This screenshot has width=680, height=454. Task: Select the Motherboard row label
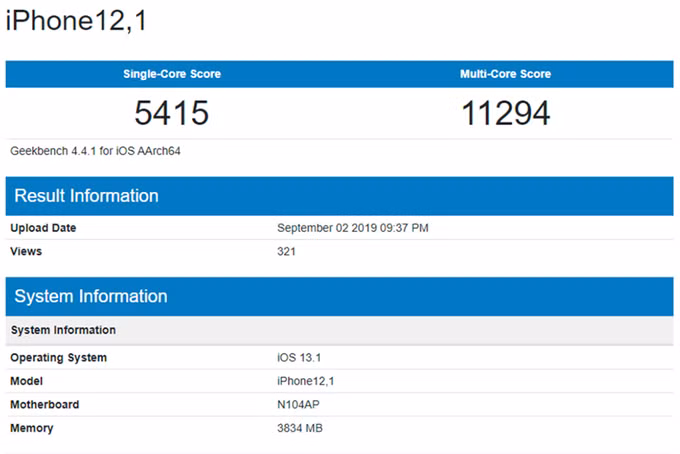point(44,405)
